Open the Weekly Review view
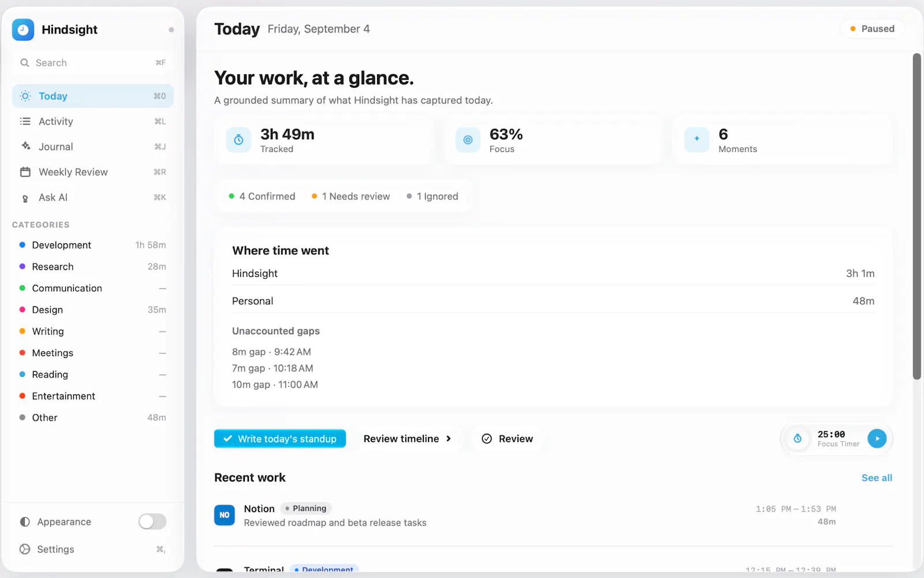 click(93, 172)
